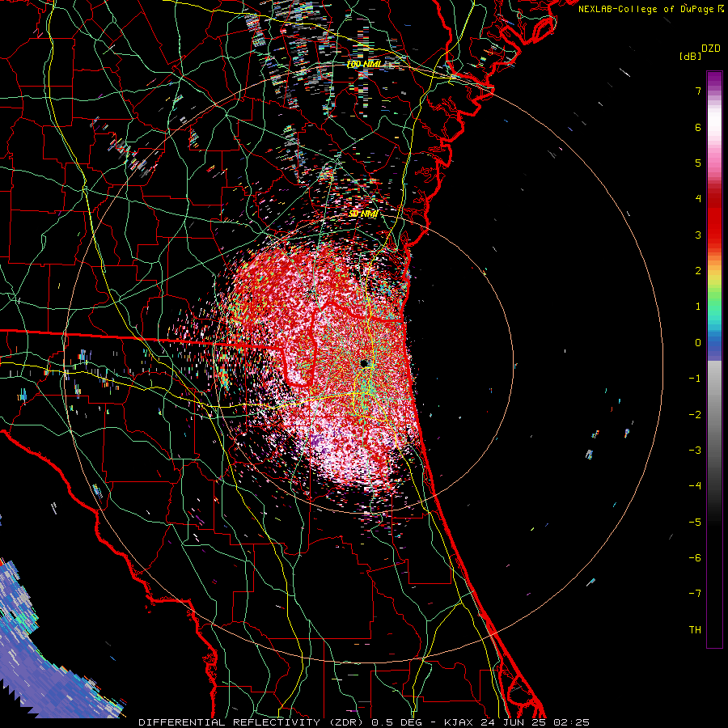This screenshot has height=728, width=728.
Task: Click the 50 NMI range ring label
Action: [x=363, y=214]
